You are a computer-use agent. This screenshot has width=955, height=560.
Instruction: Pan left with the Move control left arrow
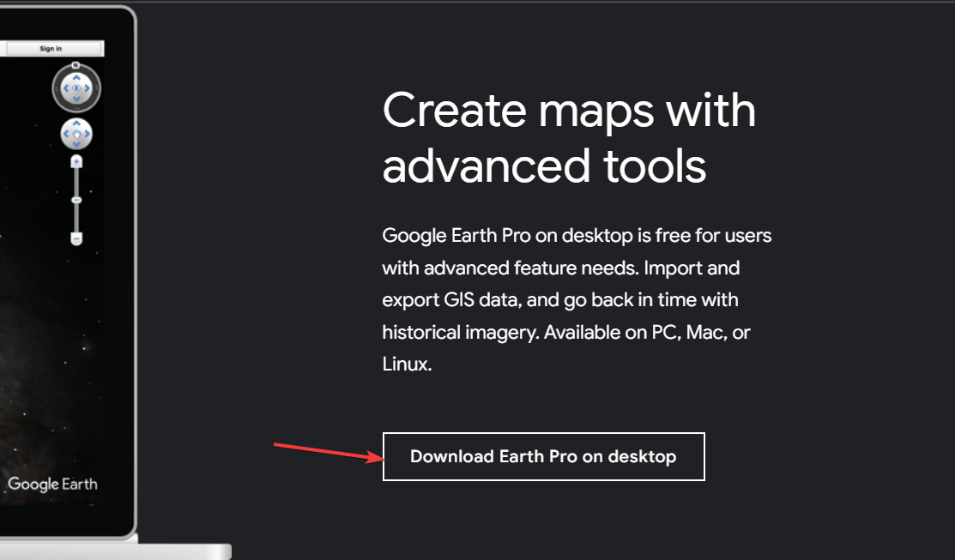click(66, 133)
